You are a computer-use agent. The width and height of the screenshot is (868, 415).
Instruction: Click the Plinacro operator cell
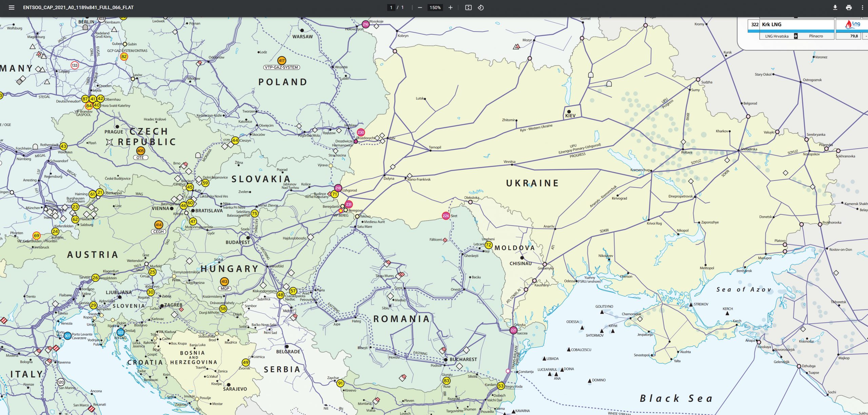click(x=816, y=36)
